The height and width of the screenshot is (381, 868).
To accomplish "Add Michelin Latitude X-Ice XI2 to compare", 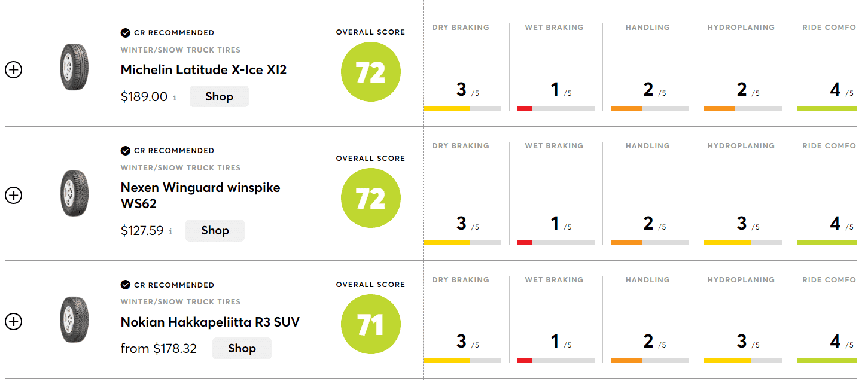I will click(13, 70).
